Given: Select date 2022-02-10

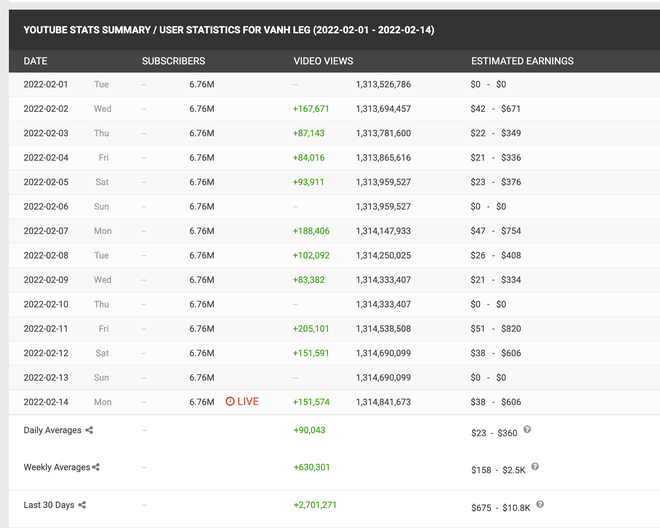Looking at the screenshot, I should point(45,304).
